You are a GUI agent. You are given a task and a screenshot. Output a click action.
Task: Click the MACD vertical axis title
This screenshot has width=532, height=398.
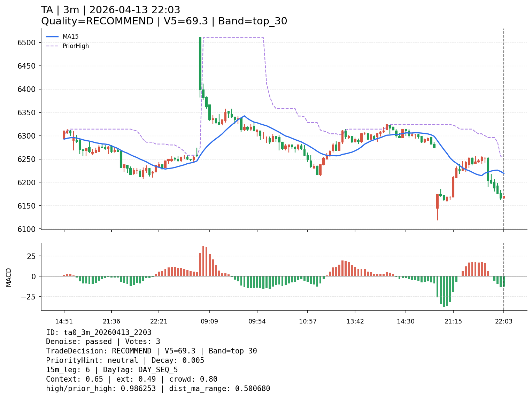[x=9, y=277]
